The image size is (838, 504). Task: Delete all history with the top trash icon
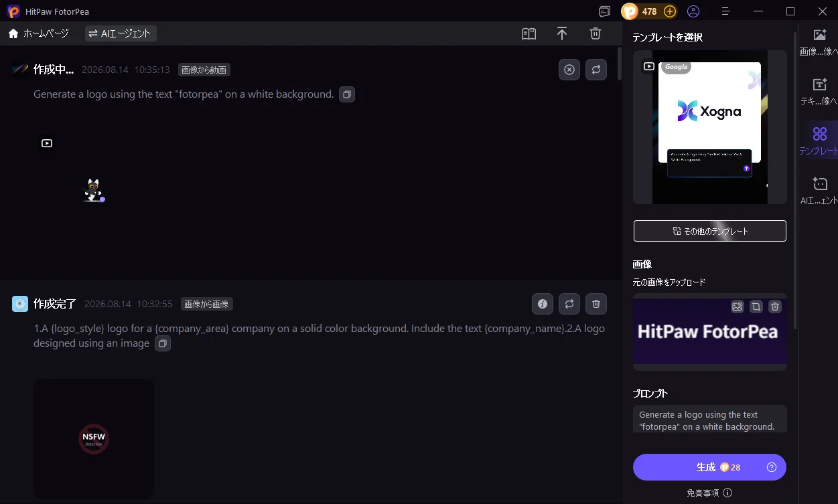click(596, 33)
